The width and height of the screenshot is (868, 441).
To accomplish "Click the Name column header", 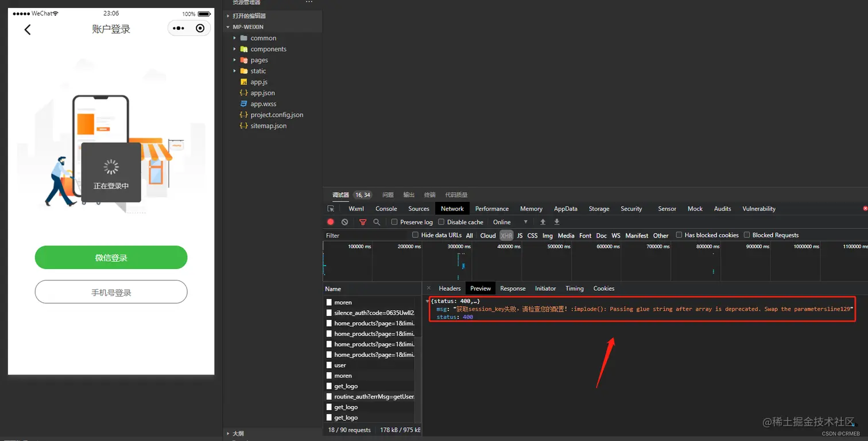I will click(372, 289).
